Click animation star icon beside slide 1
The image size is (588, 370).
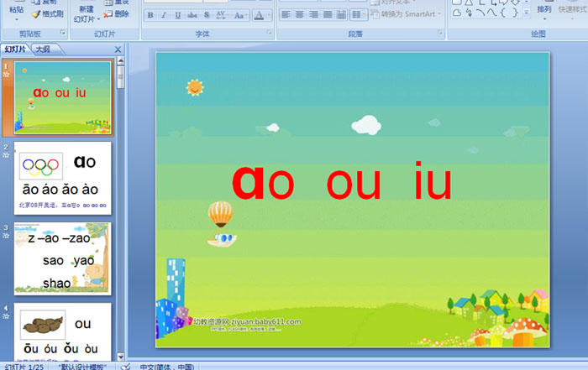6,75
